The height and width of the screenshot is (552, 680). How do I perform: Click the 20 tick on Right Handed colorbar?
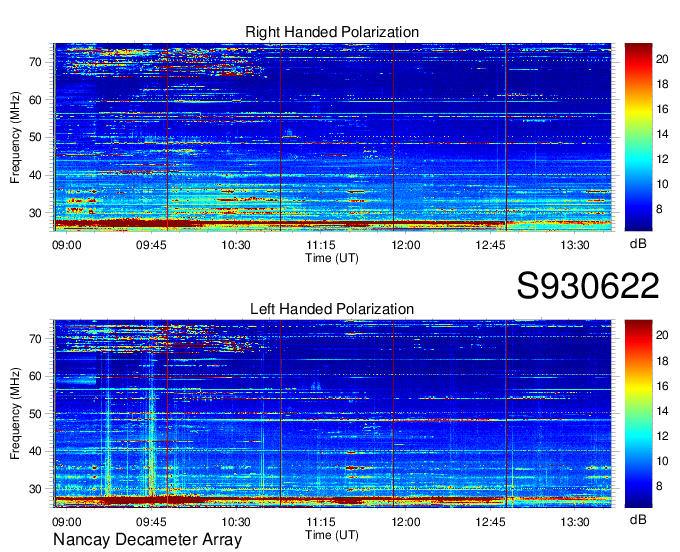tap(662, 59)
